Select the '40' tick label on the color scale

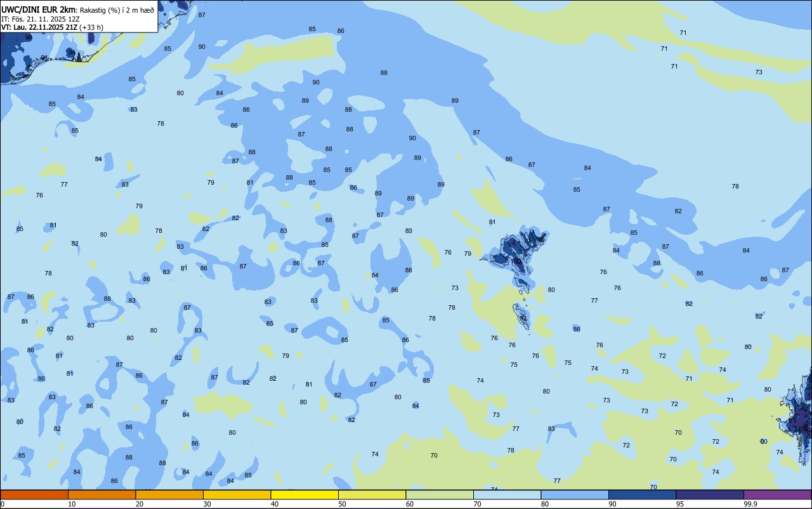[275, 504]
